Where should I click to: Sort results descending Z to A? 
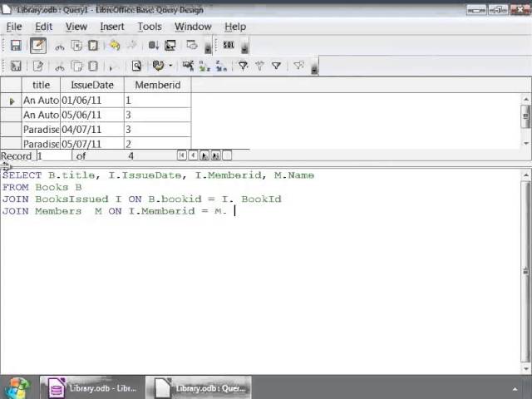click(x=221, y=66)
